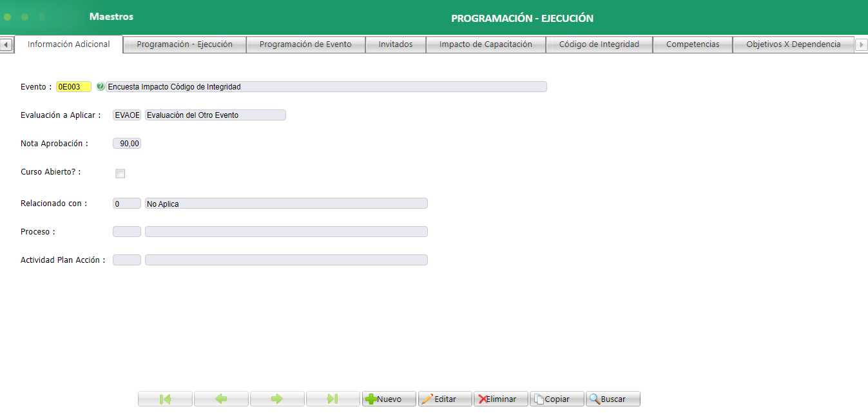Viewport: 868px width, 420px height.
Task: Switch to the Invitados tab
Action: pos(395,44)
